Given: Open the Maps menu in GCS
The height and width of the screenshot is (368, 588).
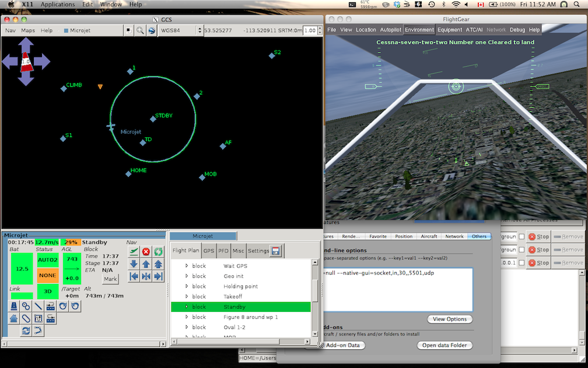Looking at the screenshot, I should pyautogui.click(x=28, y=30).
